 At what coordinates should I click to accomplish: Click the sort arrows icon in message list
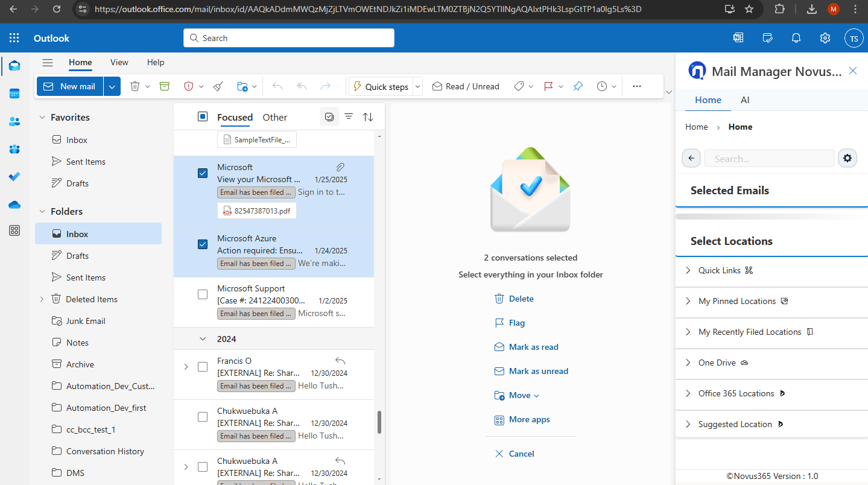click(368, 117)
